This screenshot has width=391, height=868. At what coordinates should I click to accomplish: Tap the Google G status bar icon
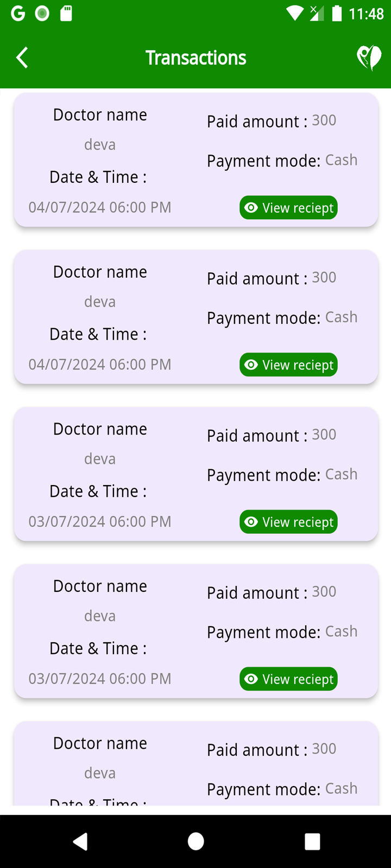tap(18, 14)
